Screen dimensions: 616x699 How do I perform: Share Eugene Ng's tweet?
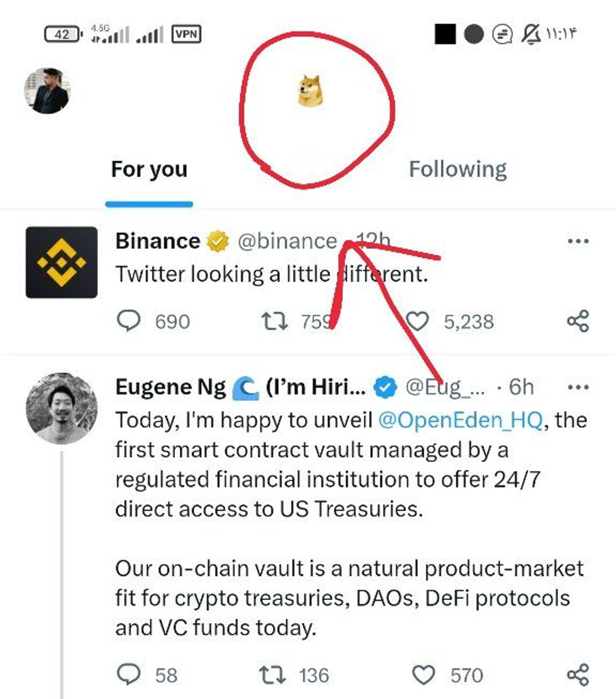[578, 675]
